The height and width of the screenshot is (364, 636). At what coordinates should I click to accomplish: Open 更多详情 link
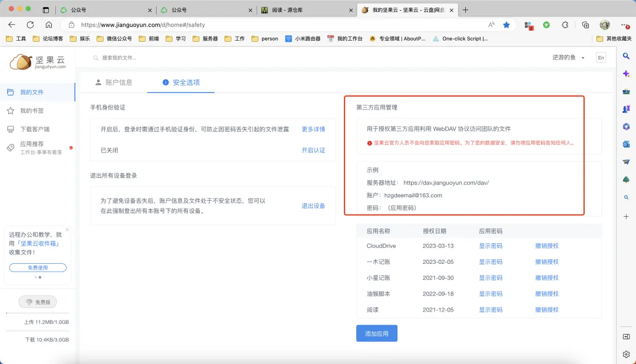(x=313, y=129)
